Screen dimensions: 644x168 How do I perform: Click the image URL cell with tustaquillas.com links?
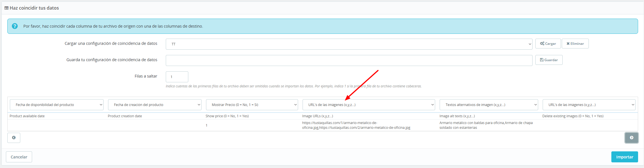(x=356, y=125)
